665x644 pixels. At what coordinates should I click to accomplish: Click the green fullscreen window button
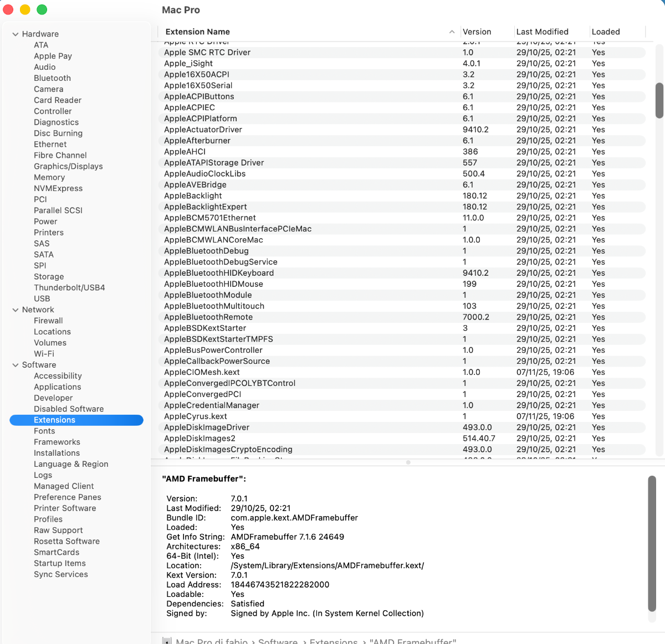coord(42,9)
